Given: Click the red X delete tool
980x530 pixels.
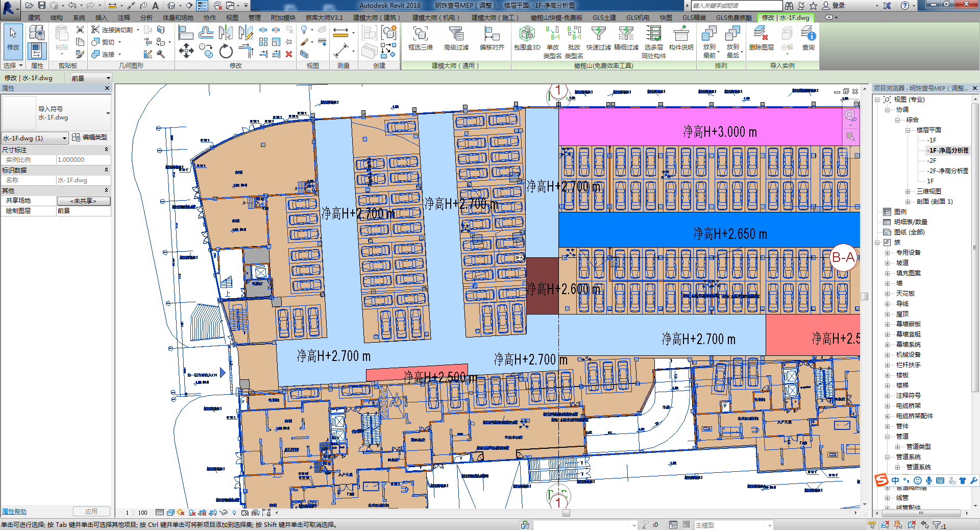Looking at the screenshot, I should [x=289, y=54].
